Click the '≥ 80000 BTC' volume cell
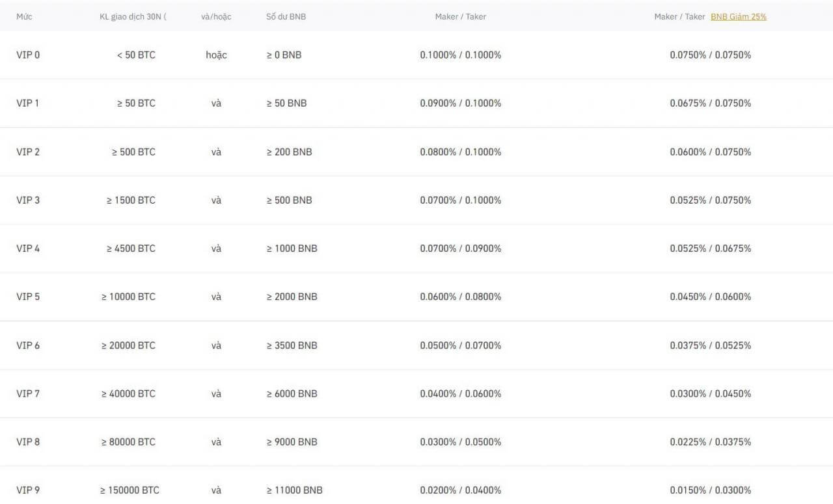The image size is (833, 504). click(x=128, y=442)
